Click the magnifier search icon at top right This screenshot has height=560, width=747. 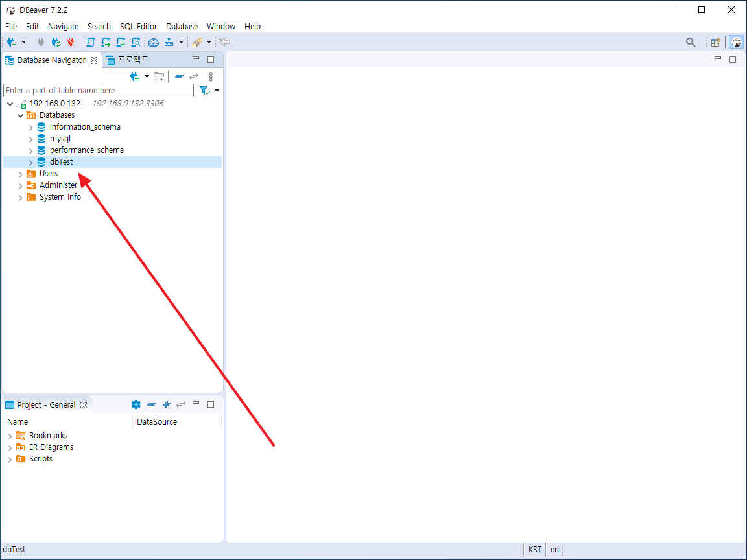(x=691, y=42)
